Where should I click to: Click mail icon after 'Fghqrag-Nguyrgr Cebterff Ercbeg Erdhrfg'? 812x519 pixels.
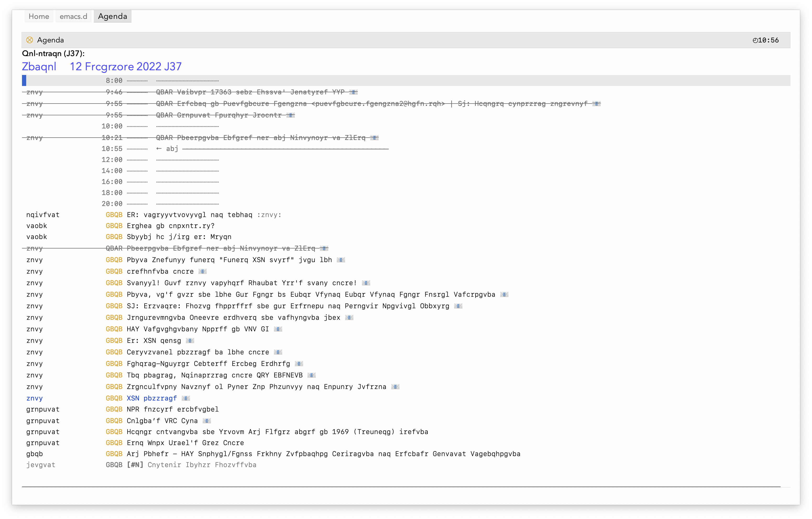299,364
